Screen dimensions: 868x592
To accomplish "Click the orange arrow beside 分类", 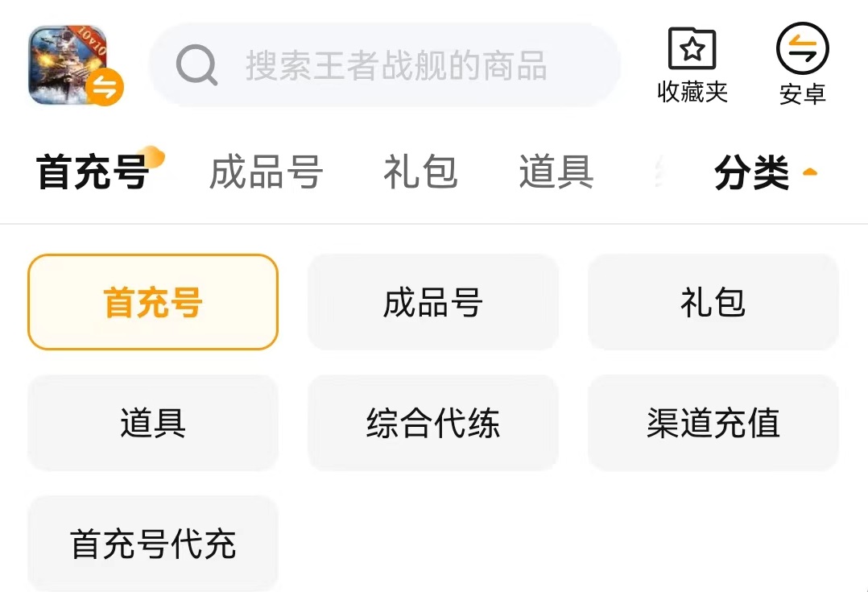I will (x=810, y=172).
